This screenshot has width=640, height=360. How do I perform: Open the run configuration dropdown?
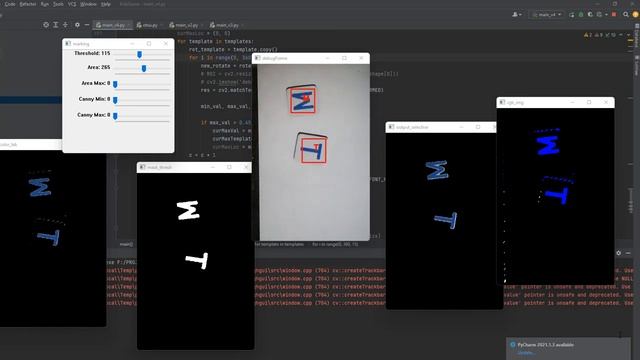pyautogui.click(x=547, y=15)
